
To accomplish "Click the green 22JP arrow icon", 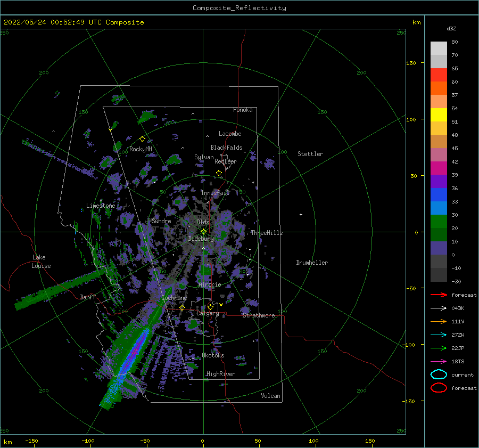I will point(439,348).
